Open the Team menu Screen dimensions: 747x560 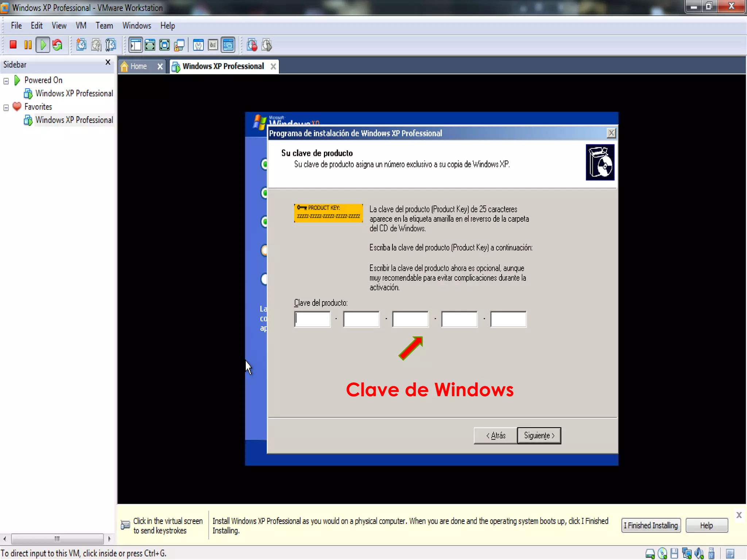(x=104, y=26)
